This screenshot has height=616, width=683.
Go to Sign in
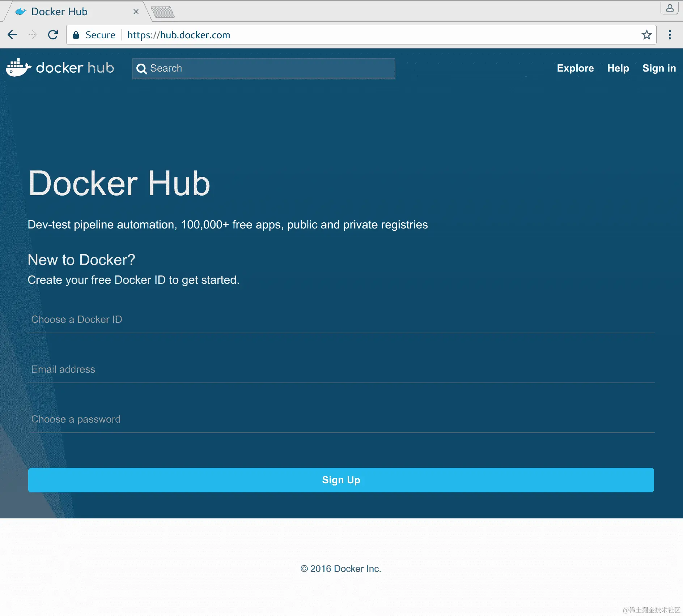coord(659,68)
